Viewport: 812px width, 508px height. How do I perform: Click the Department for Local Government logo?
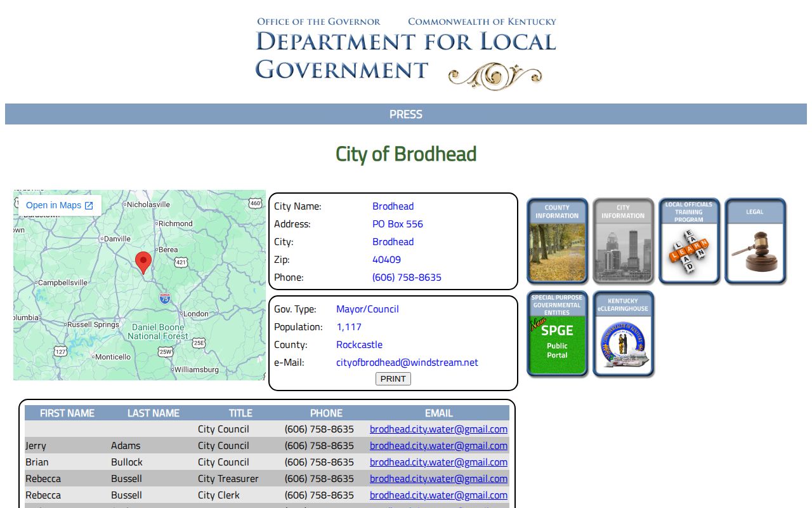coord(406,53)
